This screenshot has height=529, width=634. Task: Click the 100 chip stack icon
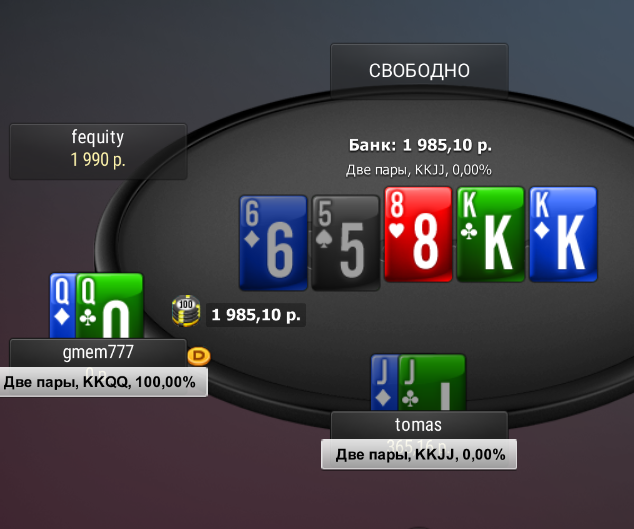pos(186,311)
